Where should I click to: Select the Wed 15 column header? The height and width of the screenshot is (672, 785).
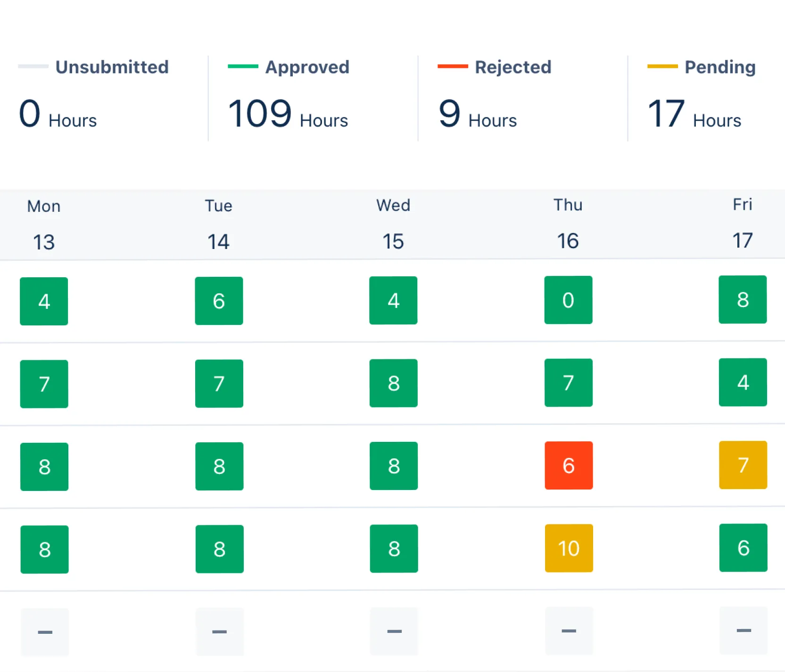pyautogui.click(x=393, y=224)
